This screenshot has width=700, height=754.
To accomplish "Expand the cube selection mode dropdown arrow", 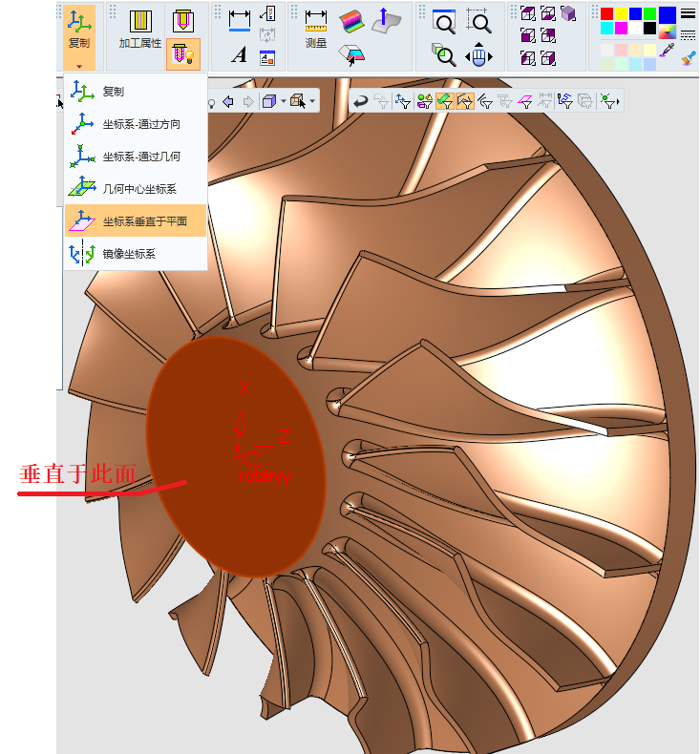I will pos(312,101).
